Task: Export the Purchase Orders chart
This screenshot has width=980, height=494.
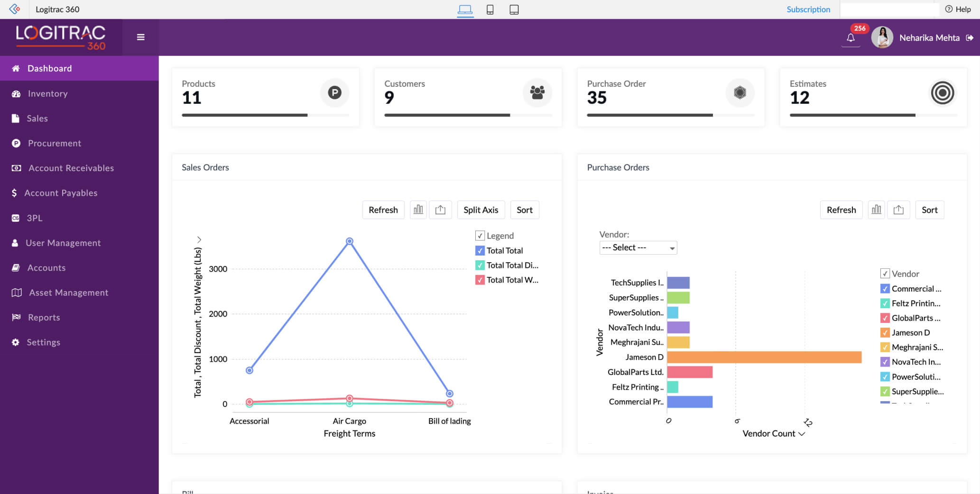Action: (898, 210)
